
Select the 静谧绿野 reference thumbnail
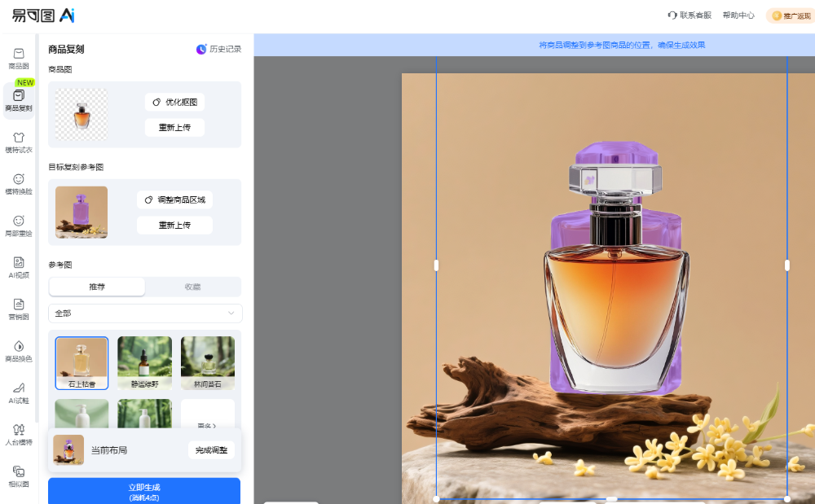pos(144,362)
